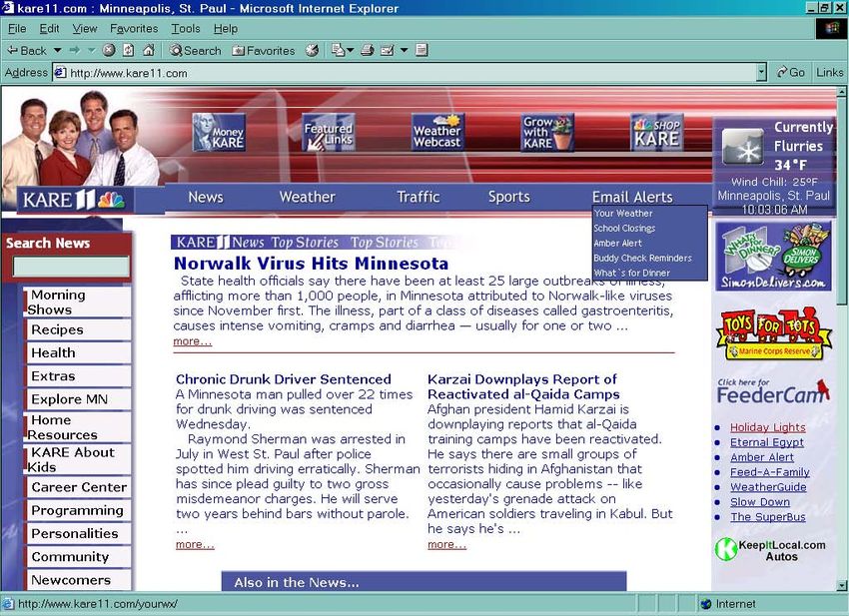Click the Internet zone status bar icon
This screenshot has width=849, height=616.
[705, 604]
